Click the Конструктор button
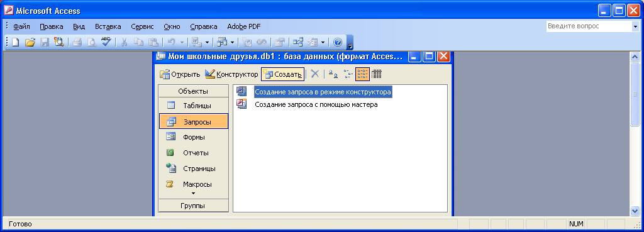The height and width of the screenshot is (232, 644). click(232, 74)
